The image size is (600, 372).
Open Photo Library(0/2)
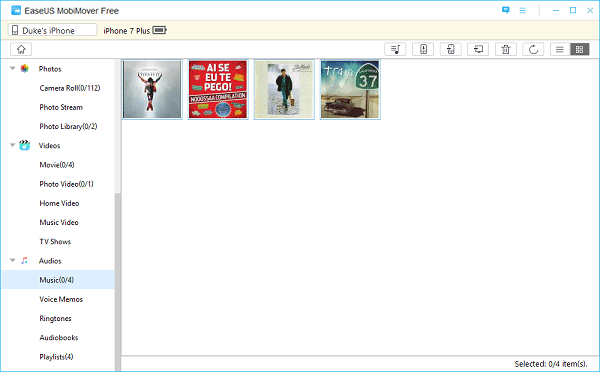(68, 126)
